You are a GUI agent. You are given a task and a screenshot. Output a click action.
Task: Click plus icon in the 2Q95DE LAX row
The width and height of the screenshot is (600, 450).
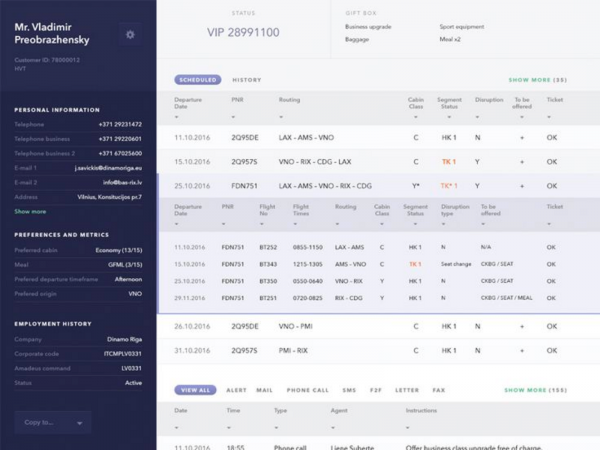pyautogui.click(x=522, y=137)
